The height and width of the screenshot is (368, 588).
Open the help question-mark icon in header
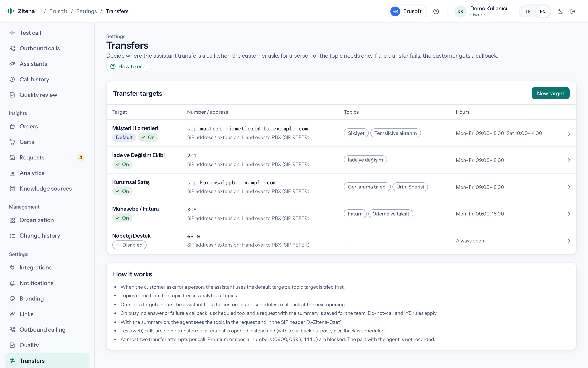point(436,11)
